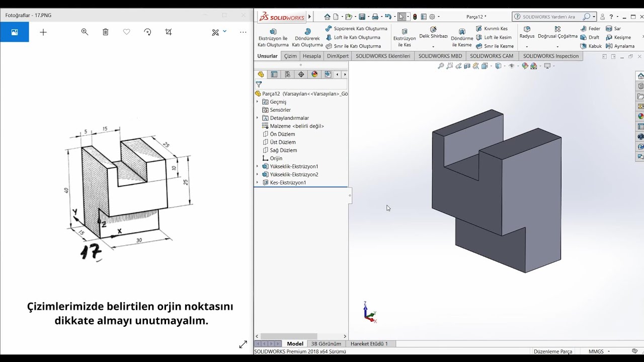Screen dimensions: 644x362
Task: Select the Feder rib tool
Action: (590, 29)
